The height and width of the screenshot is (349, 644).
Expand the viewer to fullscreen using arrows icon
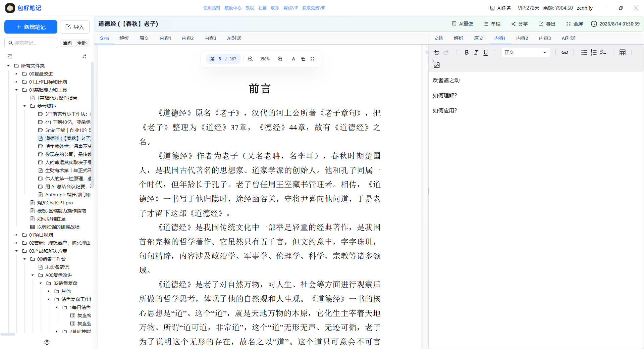(x=313, y=59)
